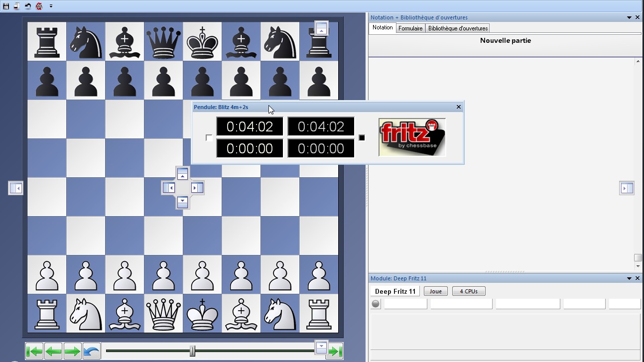Click the red flip-board icon in toolbar

[39, 6]
